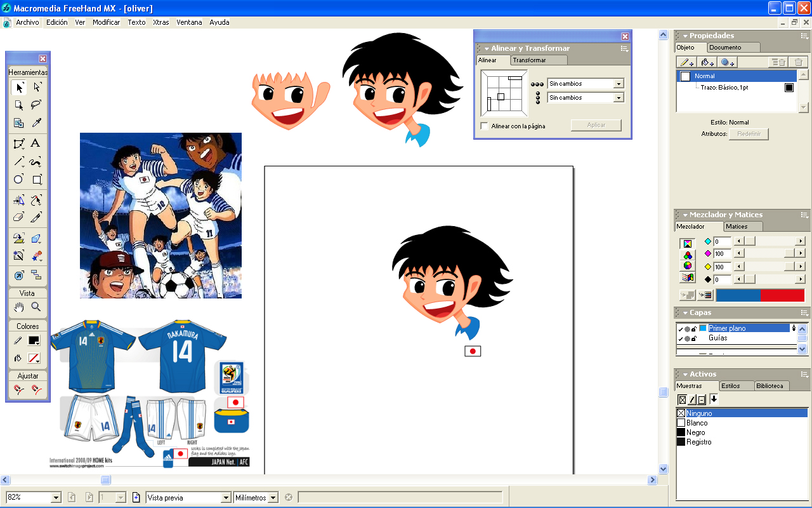Click the Alinear panel grid preview
Screen dimensions: 812x508
pyautogui.click(x=504, y=93)
